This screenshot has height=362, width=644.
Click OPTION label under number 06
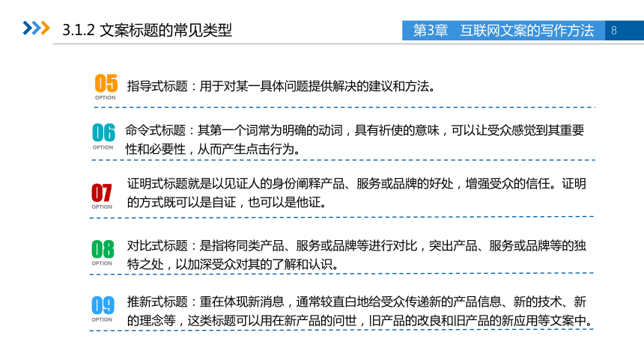coord(103,147)
